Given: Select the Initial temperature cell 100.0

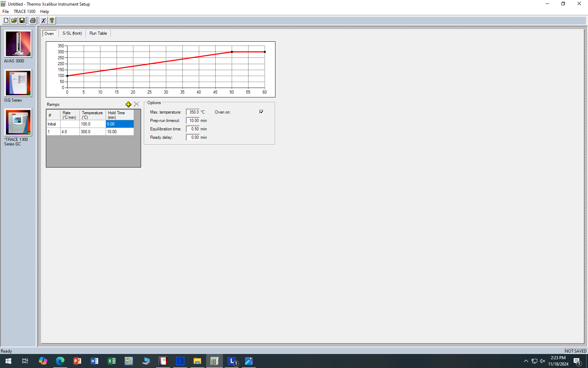Looking at the screenshot, I should [x=92, y=124].
